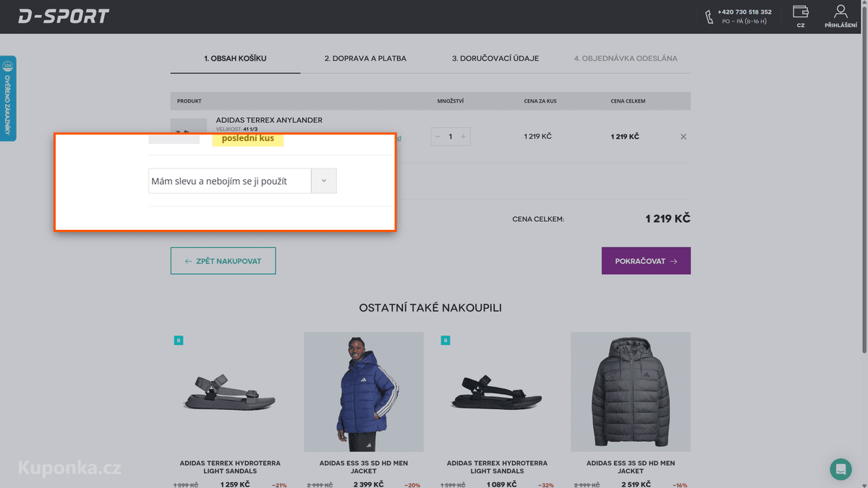
Task: Open gray Terrex Hydroterra sandals image
Action: coord(230,392)
